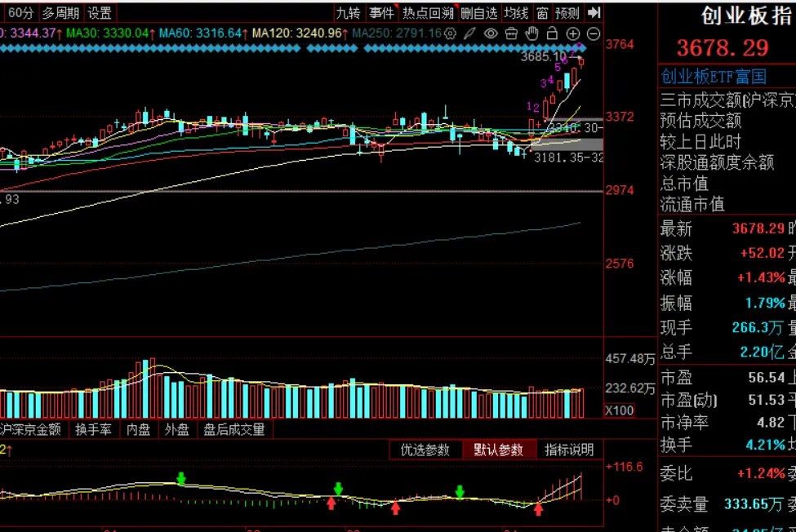The height and width of the screenshot is (532, 796).
Task: Click the 3764 price axis label
Action: pos(620,44)
